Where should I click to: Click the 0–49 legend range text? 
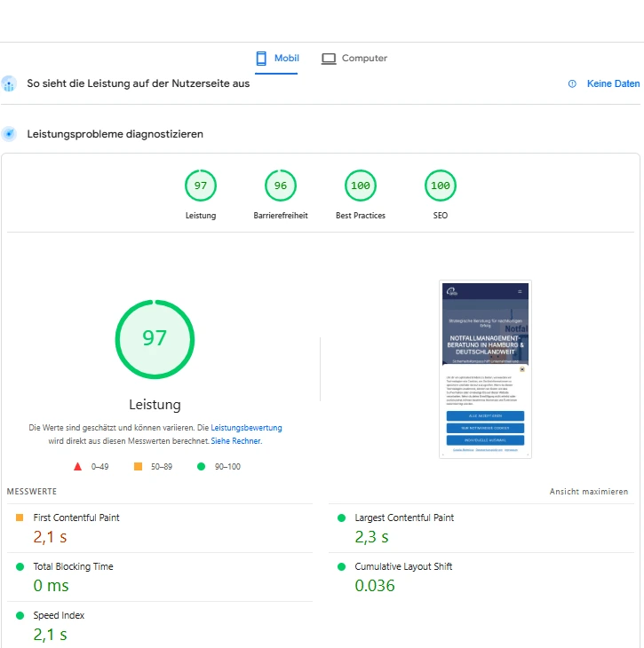99,467
